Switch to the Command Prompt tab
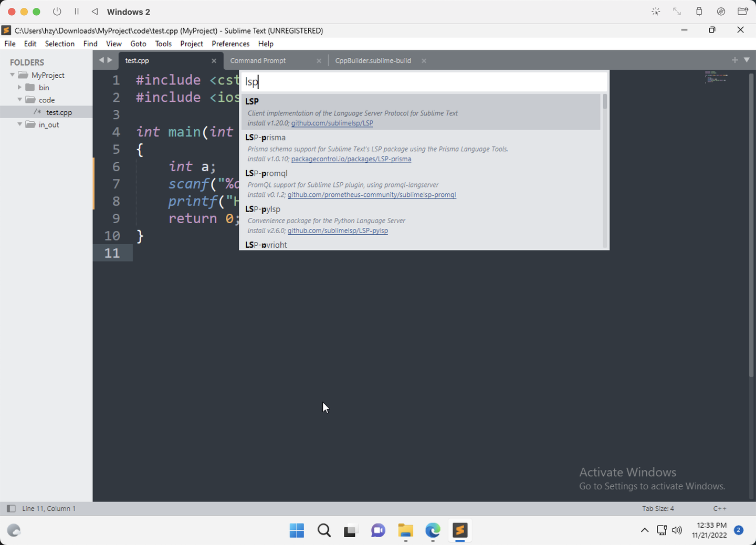Viewport: 756px width, 545px height. [258, 60]
